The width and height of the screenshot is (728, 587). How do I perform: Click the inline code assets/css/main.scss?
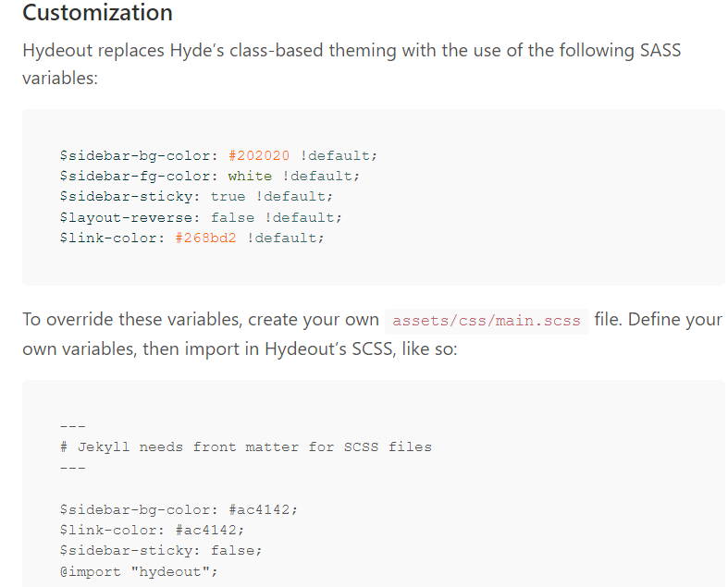(487, 321)
